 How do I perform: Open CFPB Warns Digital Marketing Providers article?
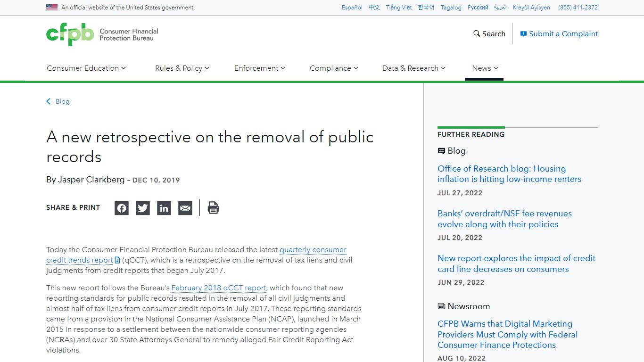[x=507, y=334]
